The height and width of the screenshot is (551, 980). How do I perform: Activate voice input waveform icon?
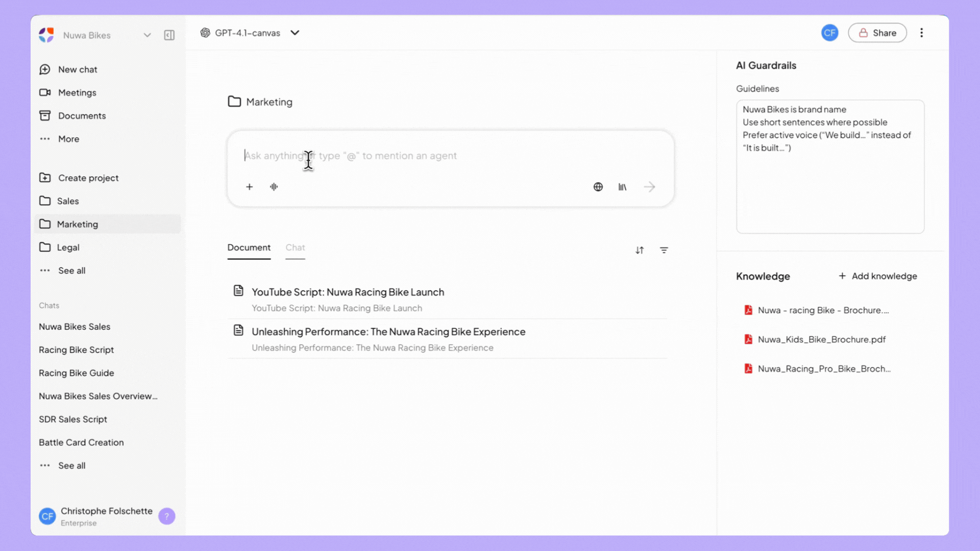pyautogui.click(x=274, y=187)
